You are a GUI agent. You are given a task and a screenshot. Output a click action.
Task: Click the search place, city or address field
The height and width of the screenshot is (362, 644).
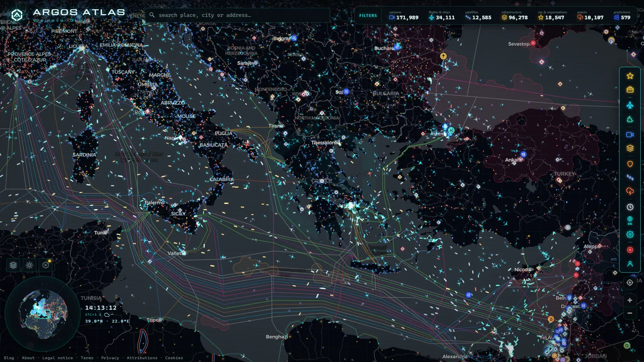tap(237, 15)
